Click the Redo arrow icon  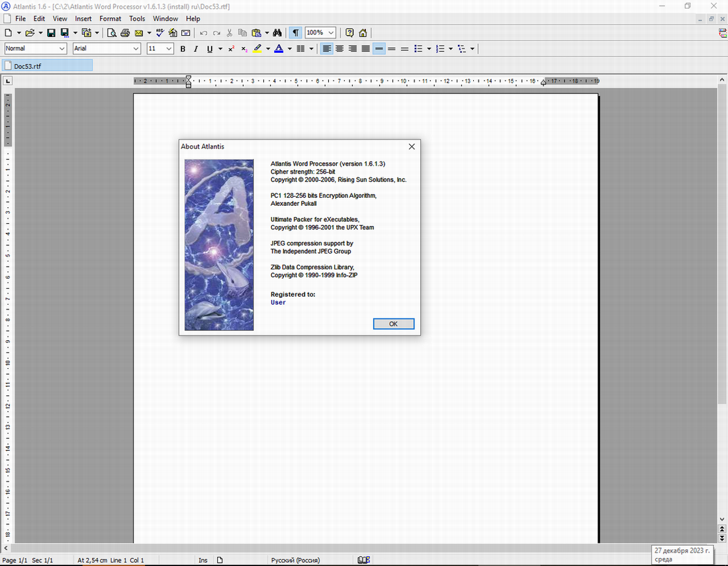coord(216,33)
